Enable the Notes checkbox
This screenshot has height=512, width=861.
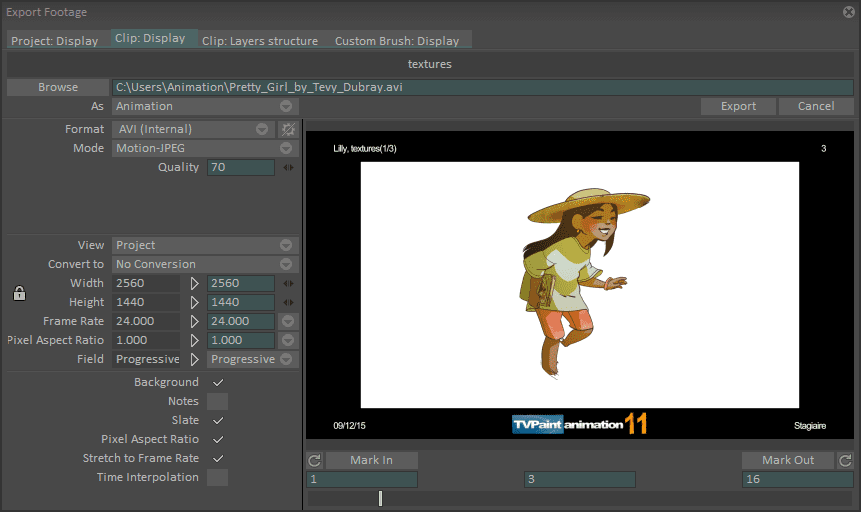point(217,402)
